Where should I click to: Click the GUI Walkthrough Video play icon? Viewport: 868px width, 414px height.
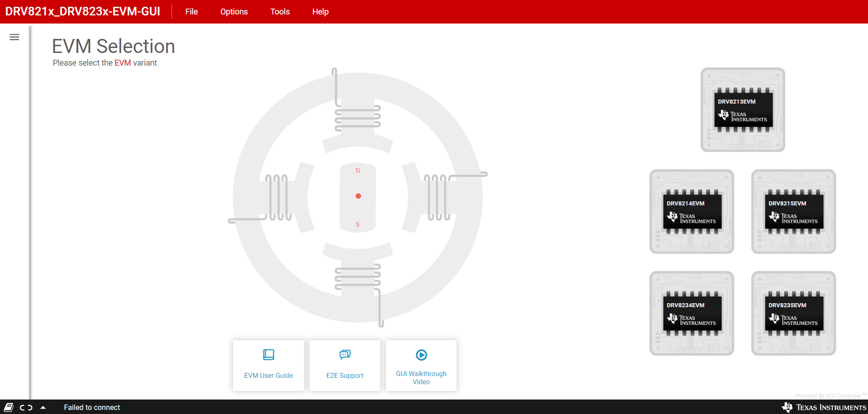tap(421, 355)
